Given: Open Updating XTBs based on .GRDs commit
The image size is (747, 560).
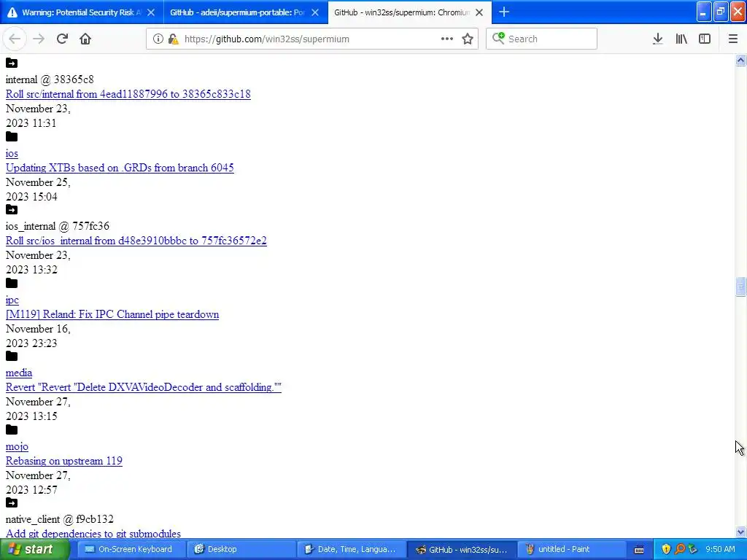Looking at the screenshot, I should click(120, 168).
